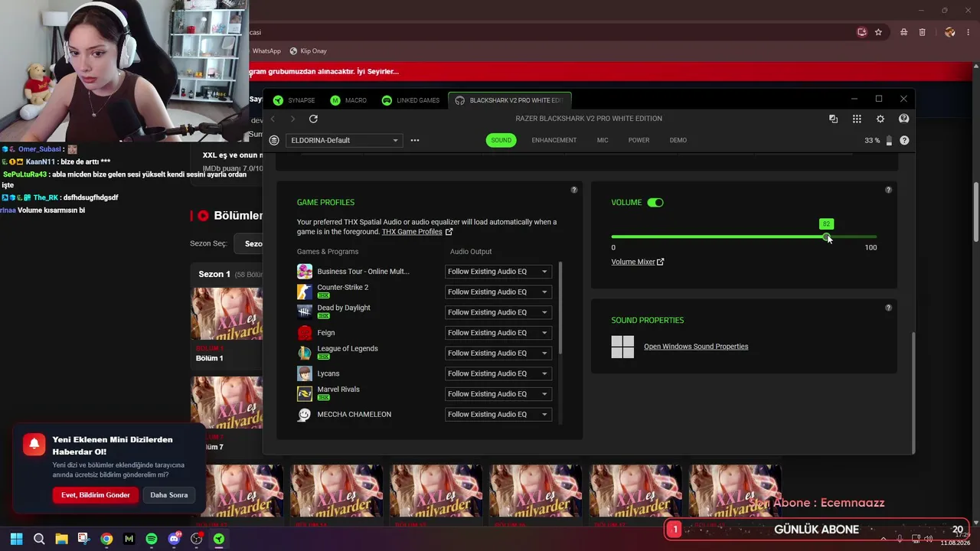Click the volume slider handle at 82
Viewport: 980px width, 551px height.
(827, 237)
